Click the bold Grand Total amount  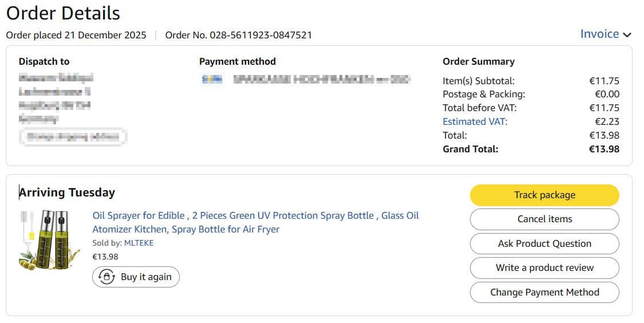click(x=604, y=149)
